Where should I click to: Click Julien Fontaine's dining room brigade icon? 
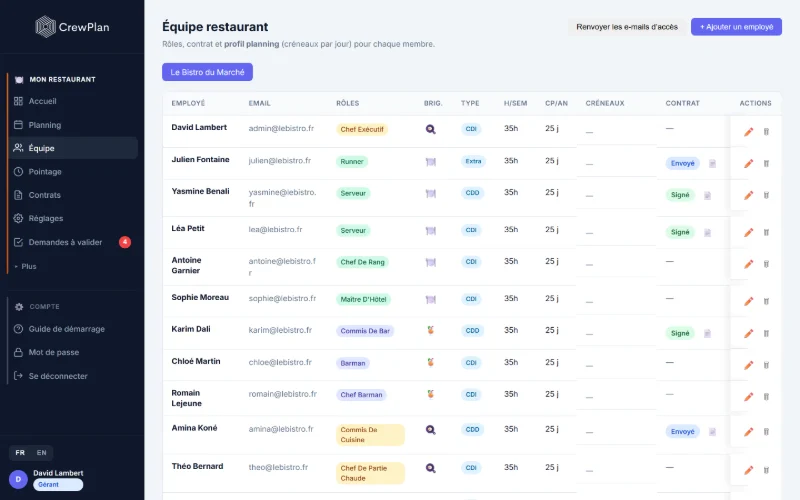(431, 162)
